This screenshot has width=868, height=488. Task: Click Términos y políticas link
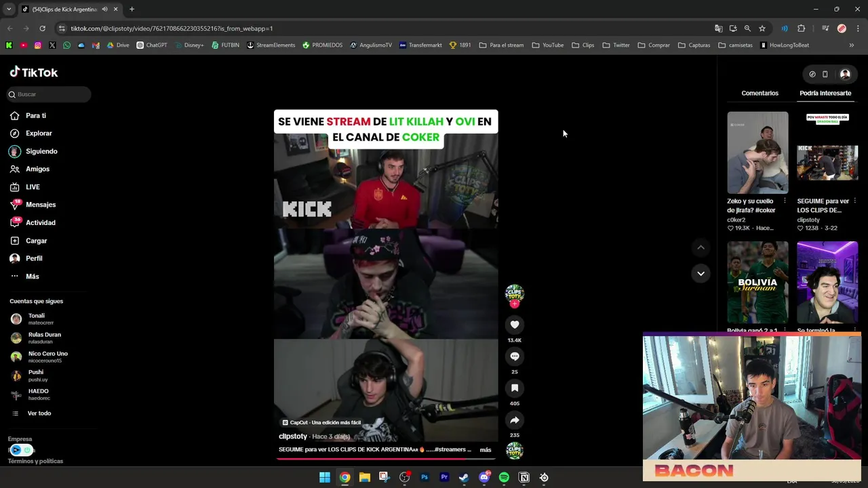click(x=35, y=461)
